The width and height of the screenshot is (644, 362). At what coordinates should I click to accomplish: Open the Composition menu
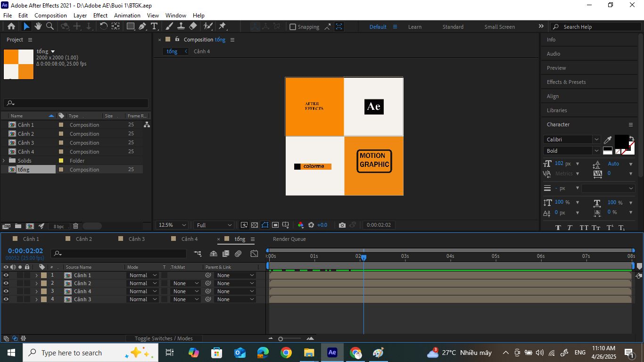50,16
